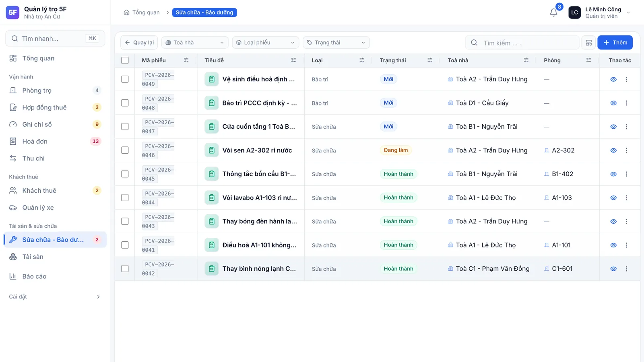Open column options for Tiêu đề
Screen dimensions: 644x362
point(293,60)
